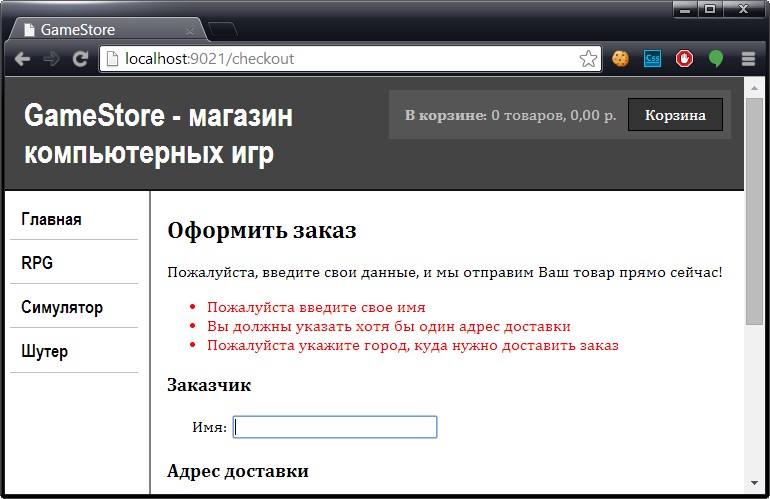Click the cart summary '0 товаров, 0,00 р.'
Screen dimensions: 770x499
pyautogui.click(x=553, y=115)
